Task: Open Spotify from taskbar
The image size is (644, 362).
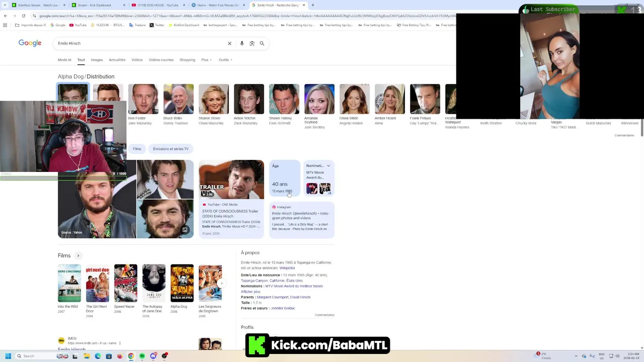Action: click(x=142, y=356)
